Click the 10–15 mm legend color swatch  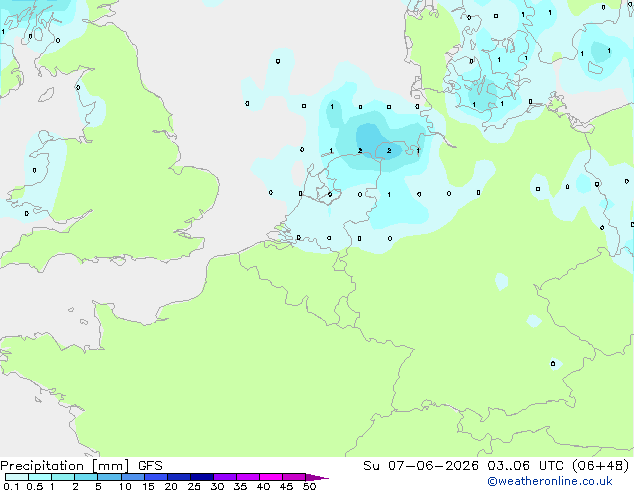coord(133,477)
